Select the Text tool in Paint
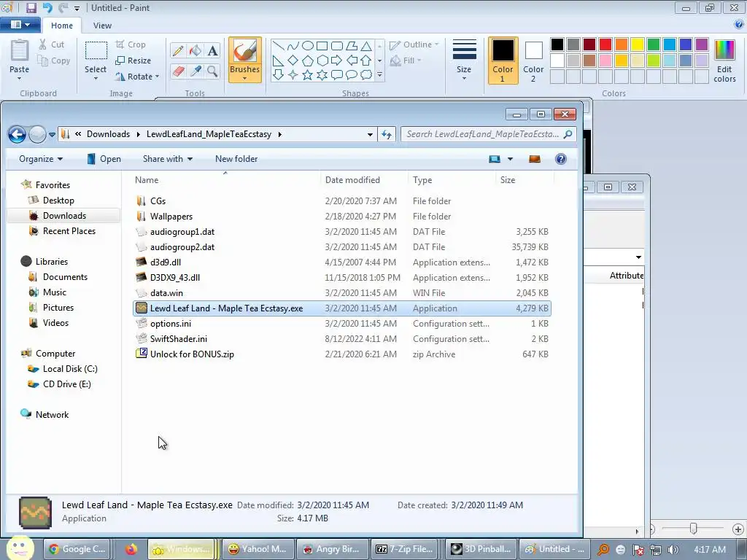747x560 pixels. point(212,51)
